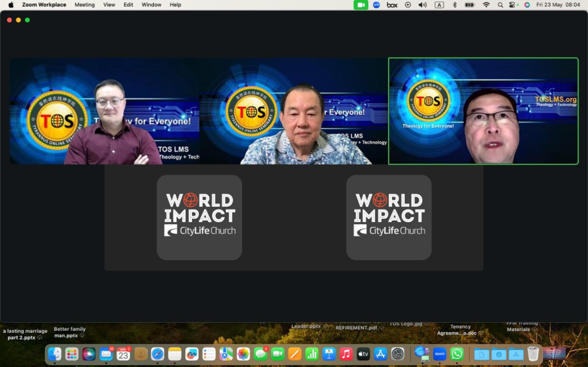This screenshot has width=588, height=367.
Task: Select 'Better family man.pptx' desktop file
Action: tap(70, 332)
